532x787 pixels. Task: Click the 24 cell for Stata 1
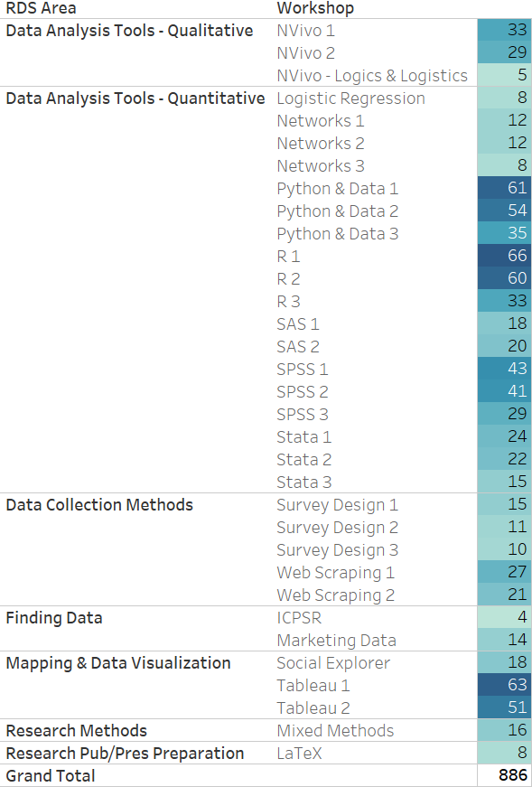(504, 436)
